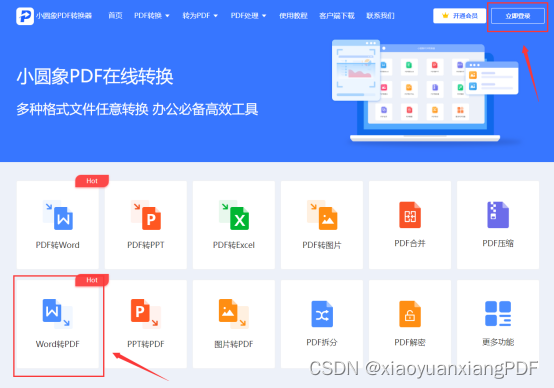Click the PDF解密 text label
This screenshot has height=388, width=554.
(x=410, y=342)
